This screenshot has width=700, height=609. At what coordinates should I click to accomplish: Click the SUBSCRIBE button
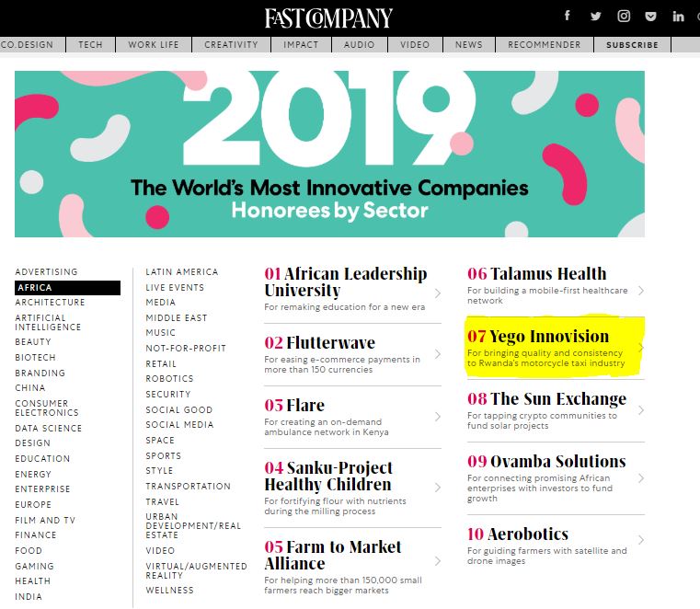632,45
